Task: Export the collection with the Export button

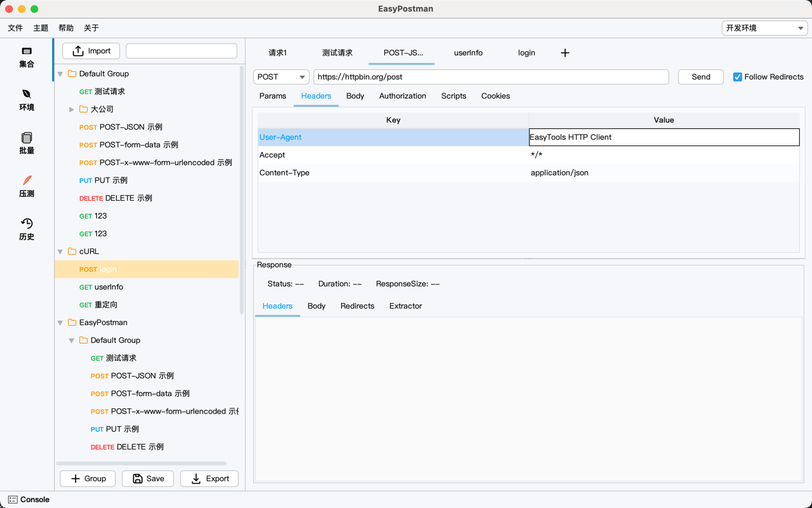Action: coord(209,479)
